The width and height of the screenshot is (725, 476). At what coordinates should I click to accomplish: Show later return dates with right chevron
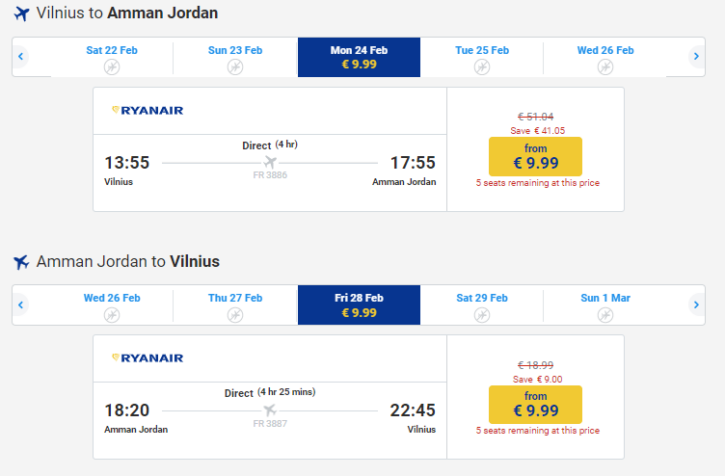coord(696,305)
